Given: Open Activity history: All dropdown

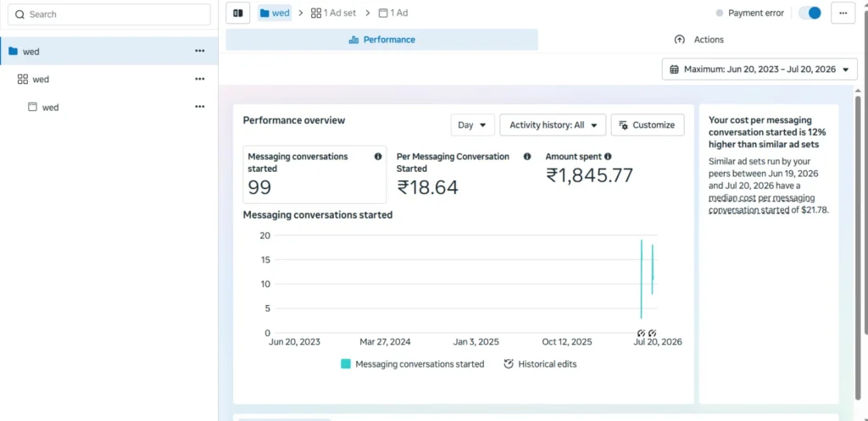Looking at the screenshot, I should [553, 125].
